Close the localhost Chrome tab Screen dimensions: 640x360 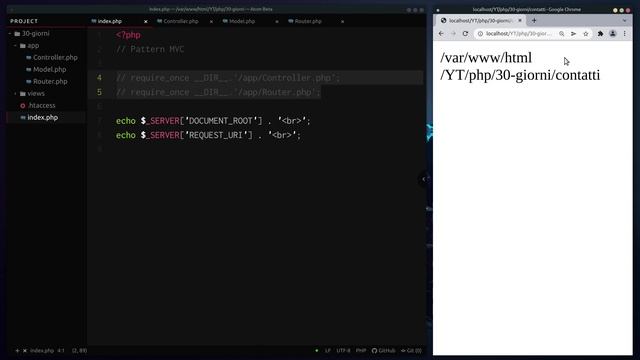tap(520, 20)
